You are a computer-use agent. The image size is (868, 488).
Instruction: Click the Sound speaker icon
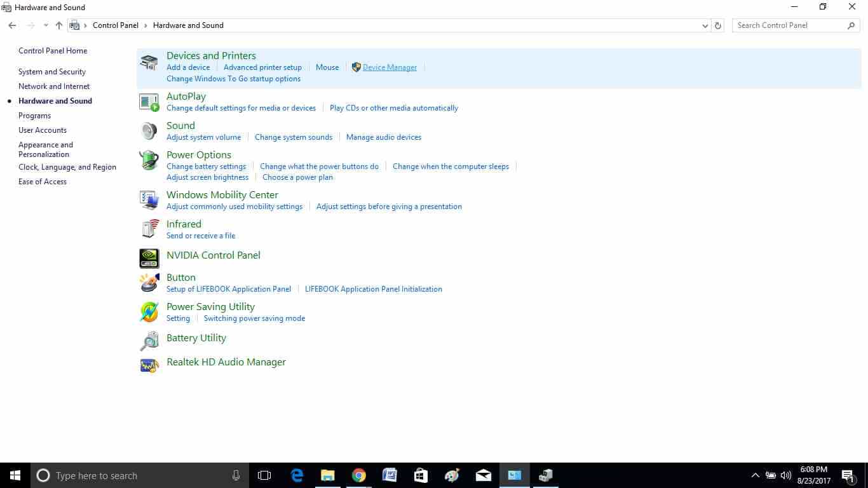tap(149, 131)
